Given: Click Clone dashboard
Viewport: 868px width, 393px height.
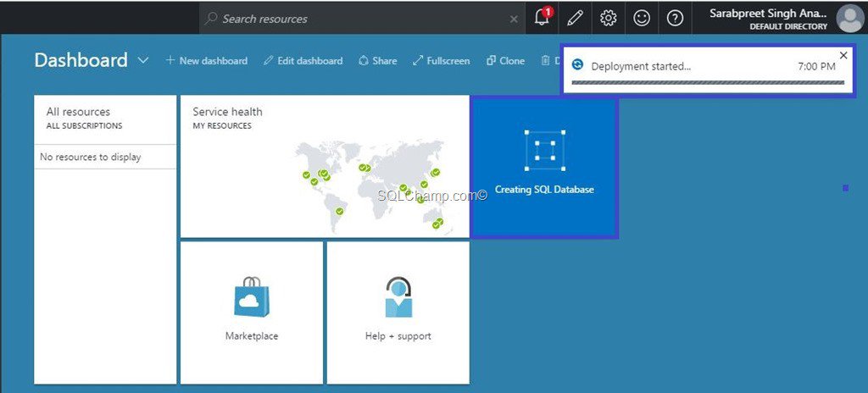Looking at the screenshot, I should [x=505, y=61].
